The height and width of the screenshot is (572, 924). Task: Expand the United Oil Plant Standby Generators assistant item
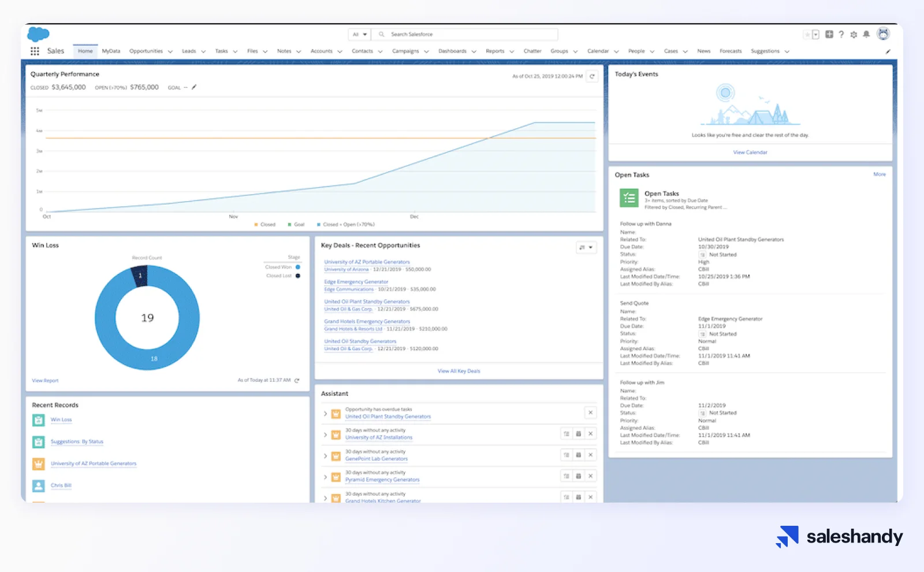[325, 414]
